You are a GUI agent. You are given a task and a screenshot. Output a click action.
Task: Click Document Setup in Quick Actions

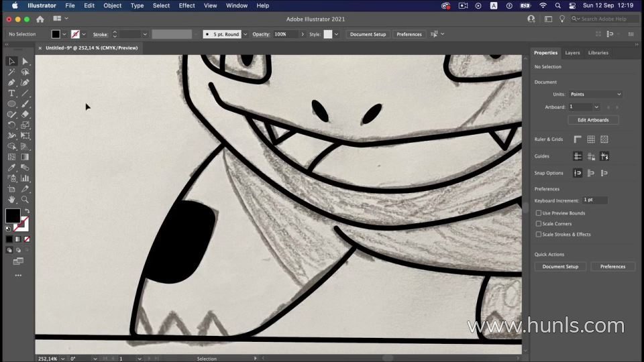coord(560,267)
